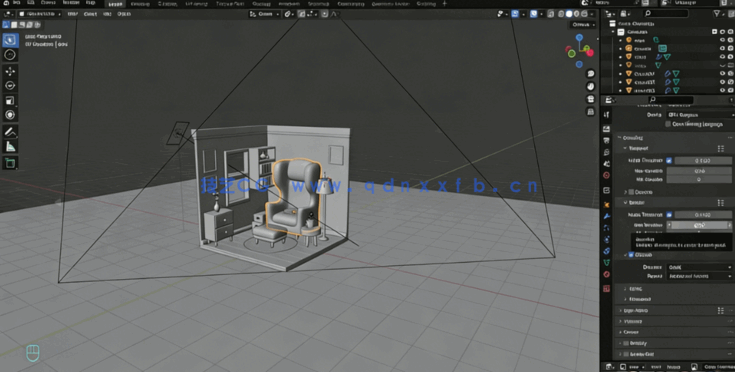Open the Output properties tab
The image size is (735, 372).
[x=607, y=140]
